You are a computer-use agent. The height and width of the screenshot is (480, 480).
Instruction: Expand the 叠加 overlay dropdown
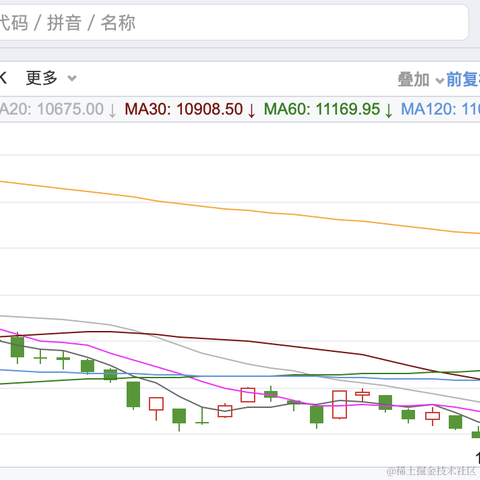pos(420,80)
